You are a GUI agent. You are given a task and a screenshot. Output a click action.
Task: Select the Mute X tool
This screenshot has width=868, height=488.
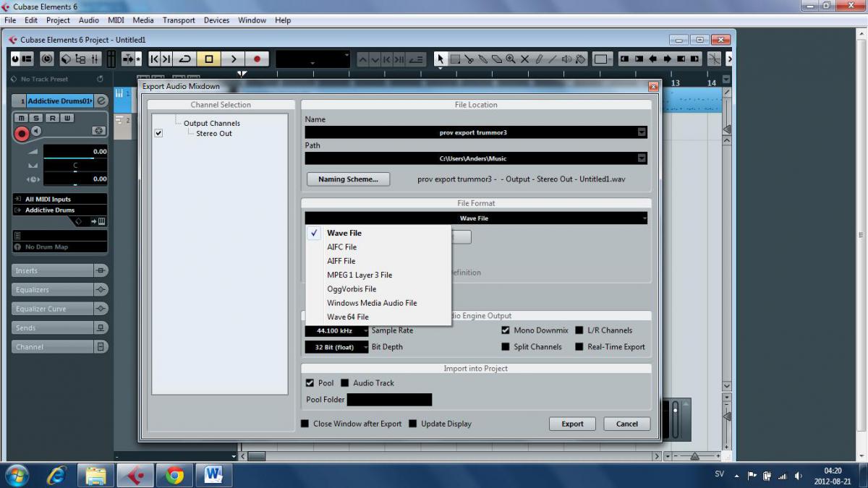point(525,59)
